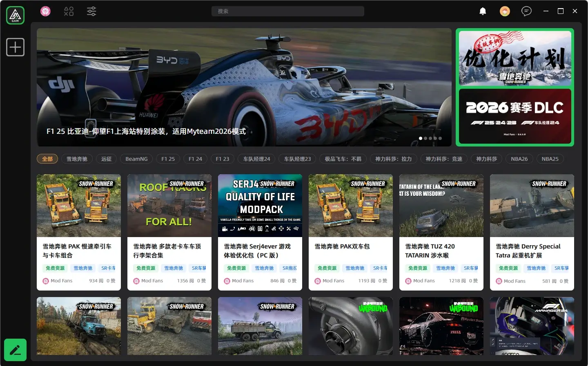
Task: Click 免费资源 tag on PAK双车包 card
Action: (327, 268)
